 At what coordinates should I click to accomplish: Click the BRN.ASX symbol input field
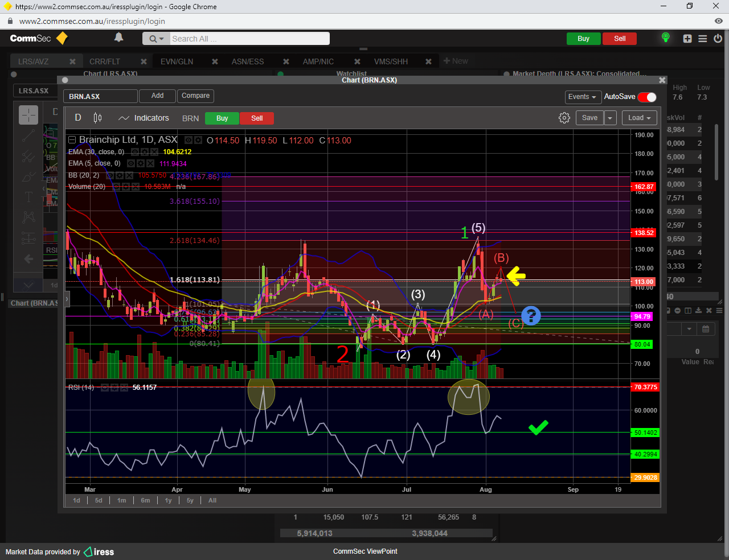tap(100, 96)
